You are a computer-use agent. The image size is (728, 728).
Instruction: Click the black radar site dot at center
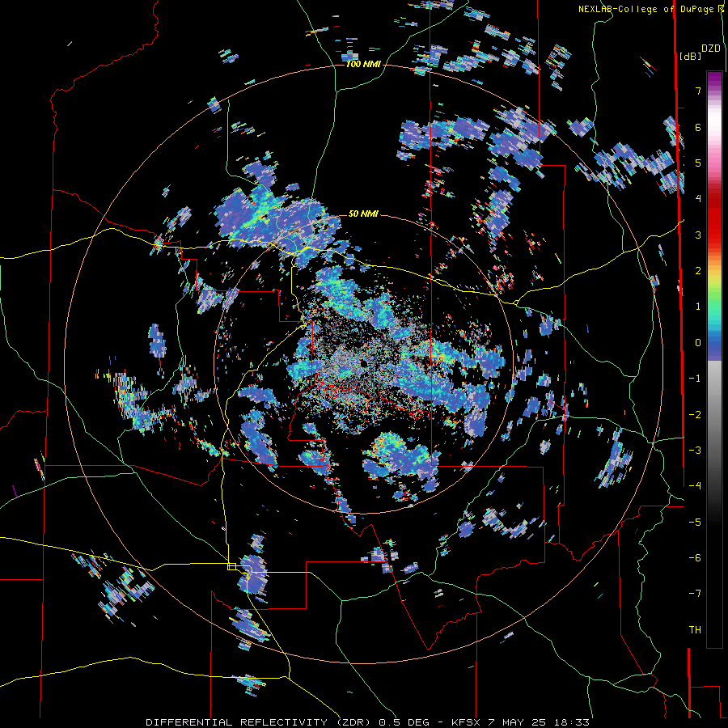(x=363, y=363)
